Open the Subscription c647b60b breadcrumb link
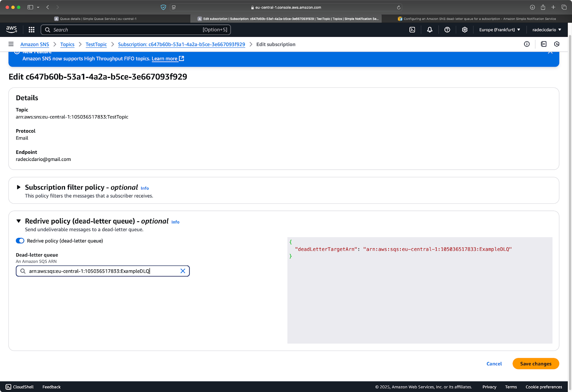This screenshot has height=392, width=572. click(x=182, y=44)
